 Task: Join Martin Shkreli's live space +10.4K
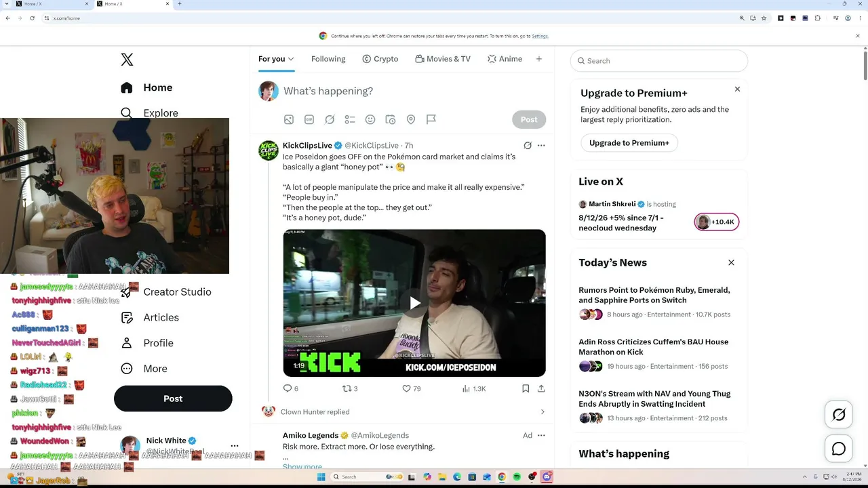[x=717, y=222]
